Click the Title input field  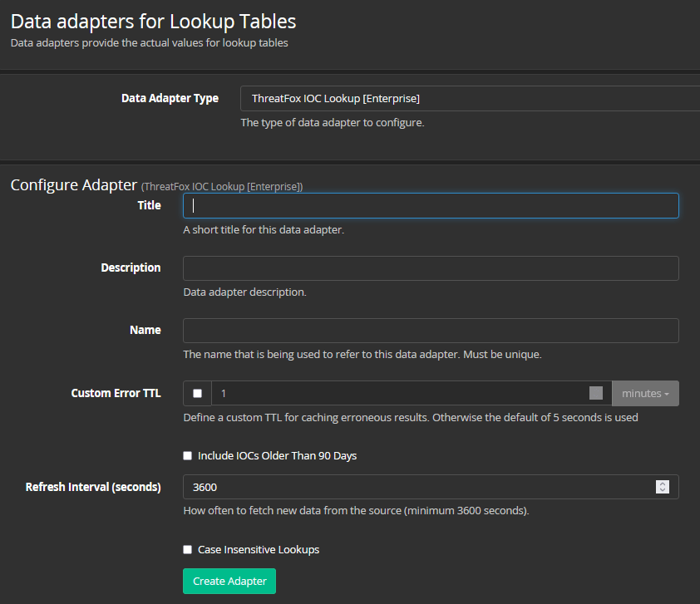click(x=431, y=206)
